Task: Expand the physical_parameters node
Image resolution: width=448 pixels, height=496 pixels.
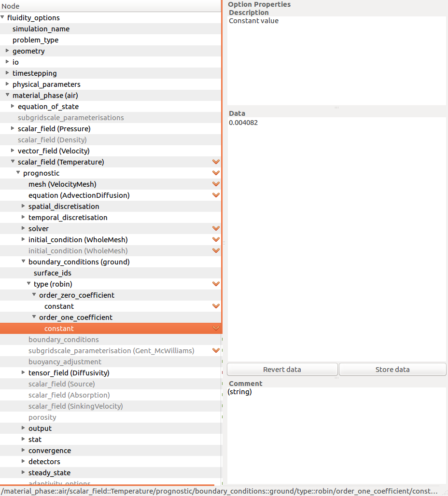Action: tap(7, 84)
